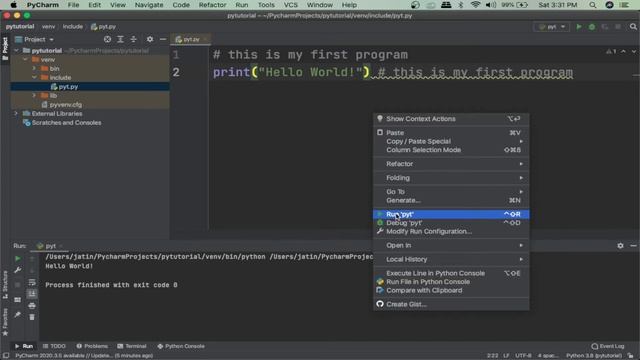The image size is (640, 360).
Task: Clear all console output with trash icon
Action: click(32, 317)
